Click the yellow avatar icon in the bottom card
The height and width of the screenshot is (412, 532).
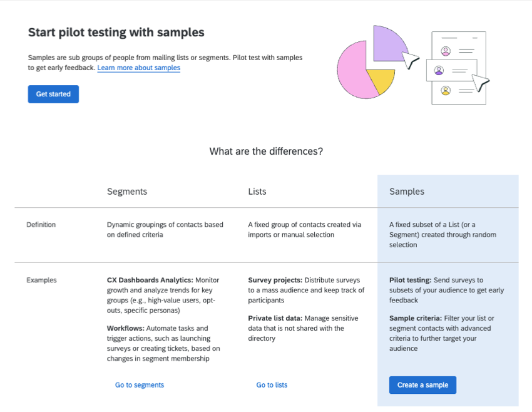tap(446, 91)
